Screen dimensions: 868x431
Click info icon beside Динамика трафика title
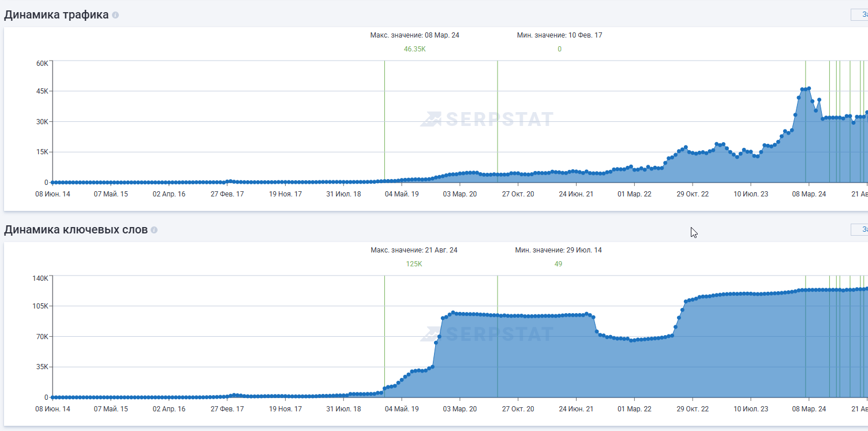(115, 15)
